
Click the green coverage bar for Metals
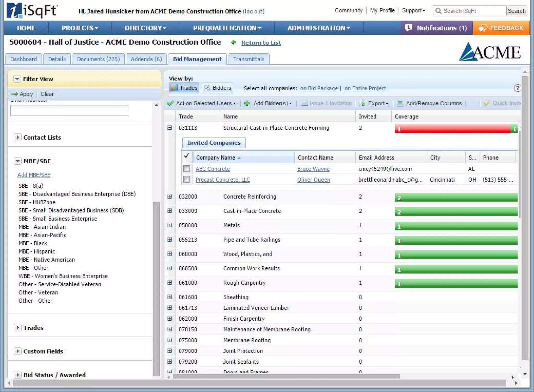click(456, 226)
